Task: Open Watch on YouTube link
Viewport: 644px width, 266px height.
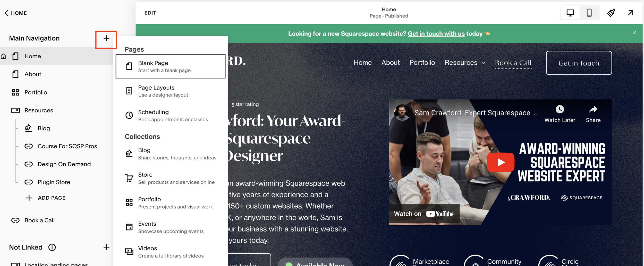Action: (x=424, y=214)
